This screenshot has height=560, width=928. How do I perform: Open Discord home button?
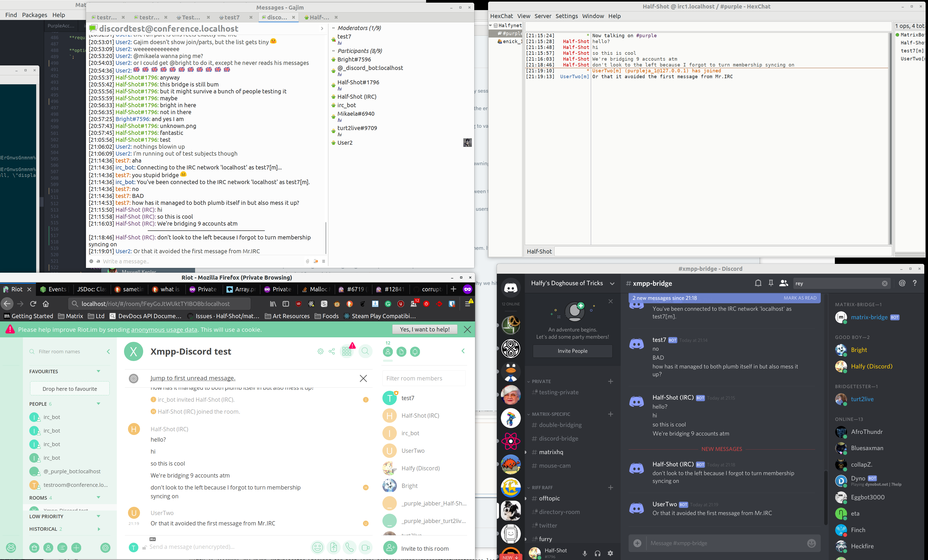click(x=510, y=288)
